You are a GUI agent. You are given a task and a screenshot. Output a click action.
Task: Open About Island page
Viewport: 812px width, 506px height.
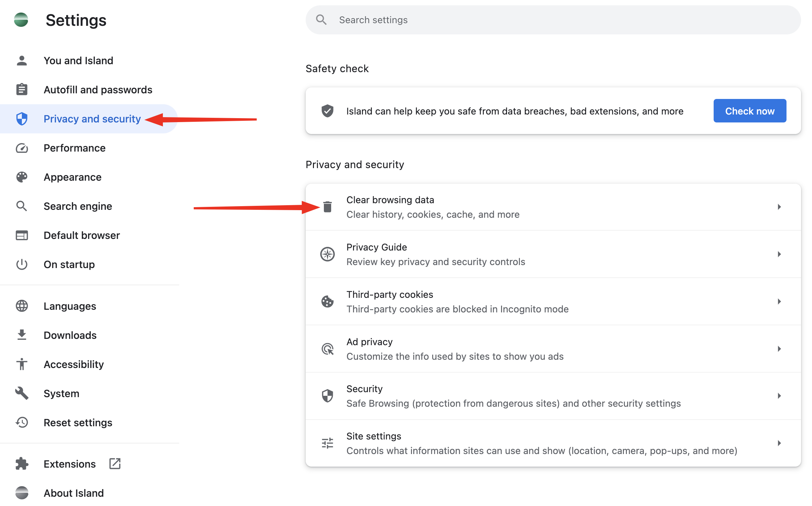[x=89, y=493]
